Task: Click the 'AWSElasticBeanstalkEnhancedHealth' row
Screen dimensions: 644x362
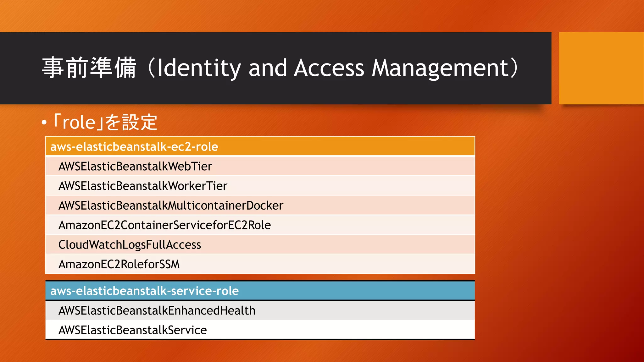Action: tap(260, 310)
